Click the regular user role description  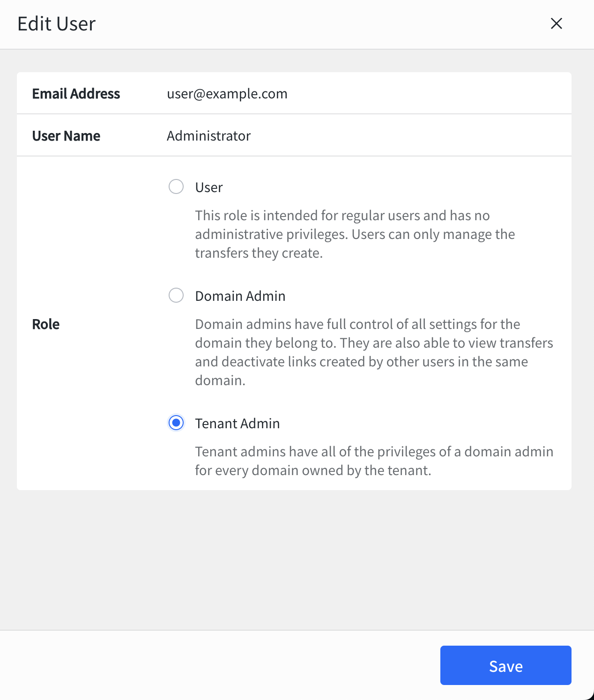click(355, 234)
